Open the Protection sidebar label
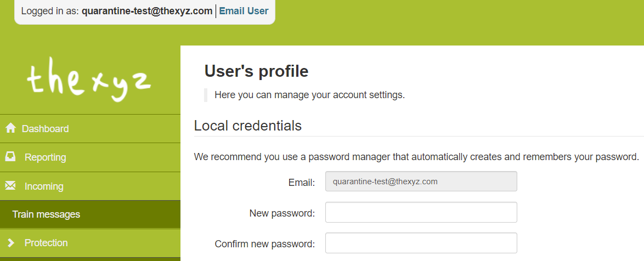Screen dimensions: 644x261 (46, 242)
